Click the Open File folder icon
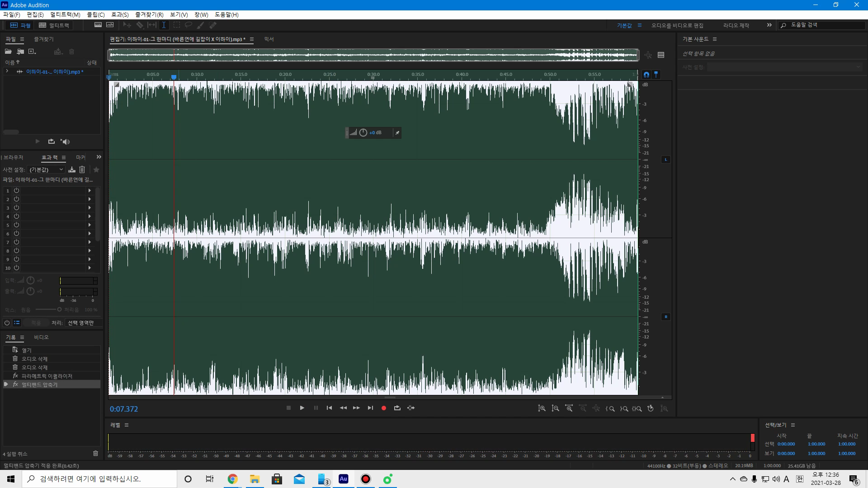 point(8,52)
